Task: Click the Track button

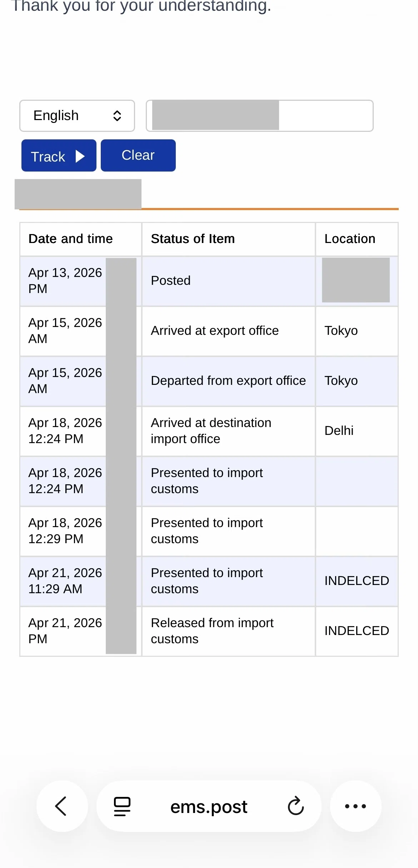Action: tap(59, 155)
